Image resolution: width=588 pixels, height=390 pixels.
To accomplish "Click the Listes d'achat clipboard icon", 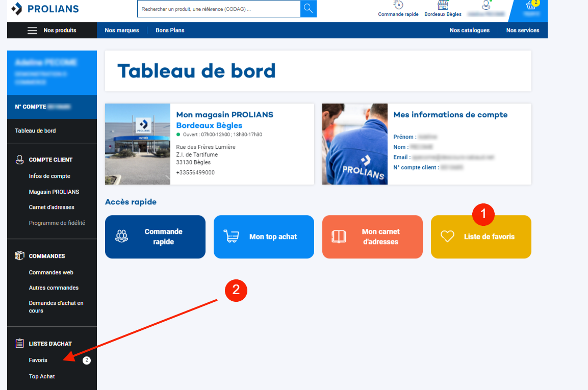I will [19, 343].
